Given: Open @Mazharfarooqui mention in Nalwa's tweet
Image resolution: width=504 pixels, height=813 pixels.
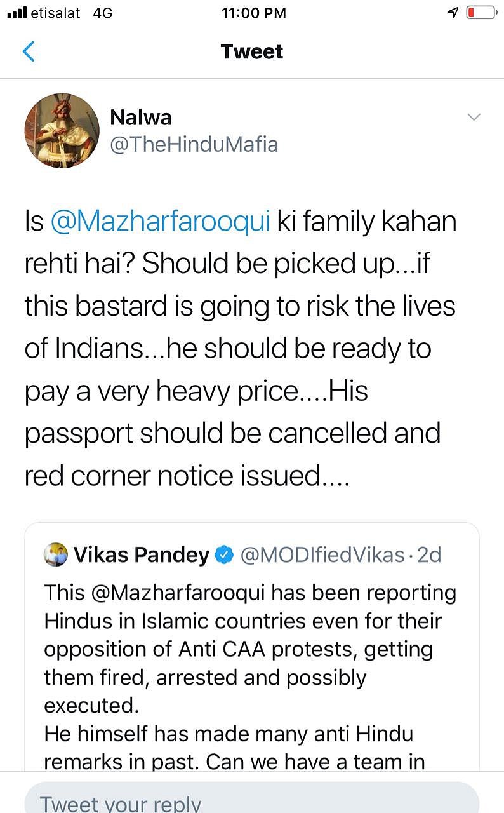Looking at the screenshot, I should [x=161, y=222].
